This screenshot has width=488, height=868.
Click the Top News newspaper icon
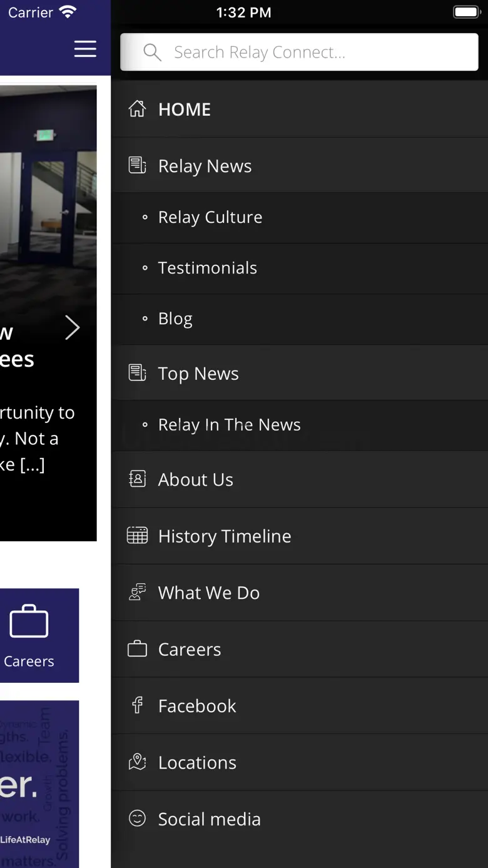pos(137,372)
